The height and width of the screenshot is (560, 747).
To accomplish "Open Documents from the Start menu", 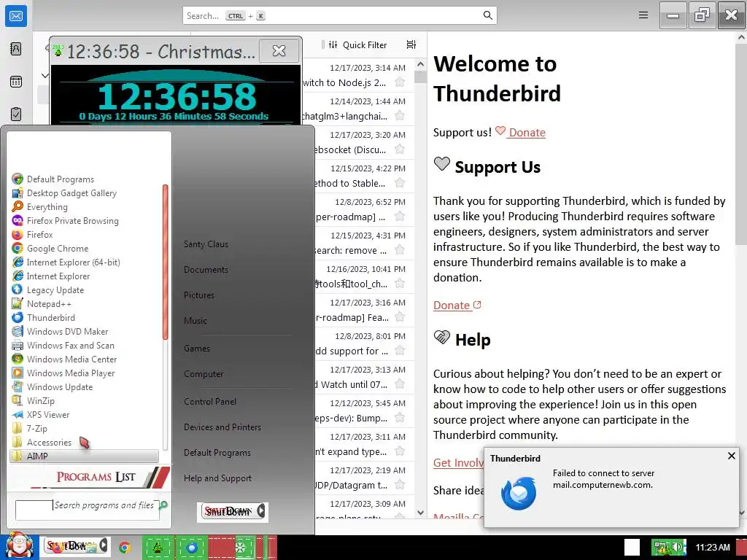I will click(x=206, y=270).
